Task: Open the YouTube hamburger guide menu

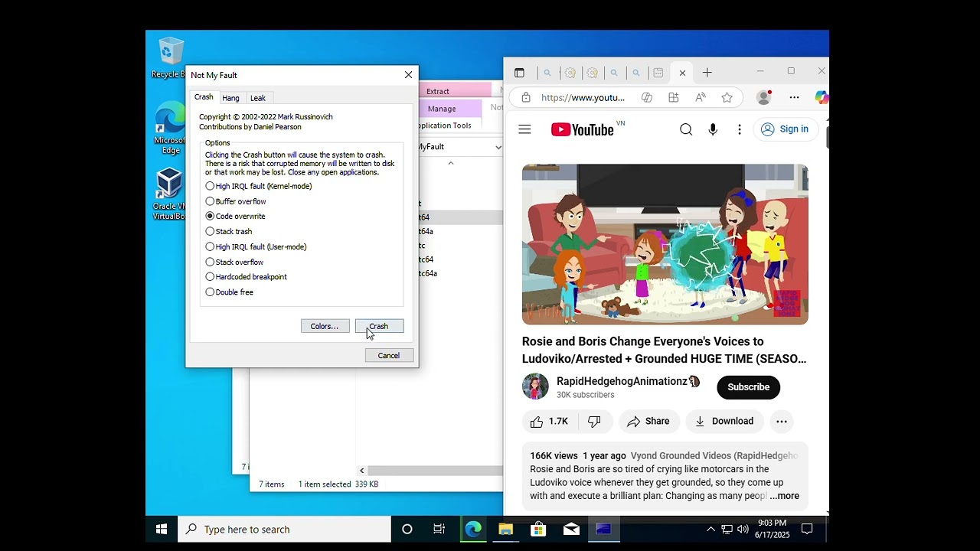Action: click(524, 129)
